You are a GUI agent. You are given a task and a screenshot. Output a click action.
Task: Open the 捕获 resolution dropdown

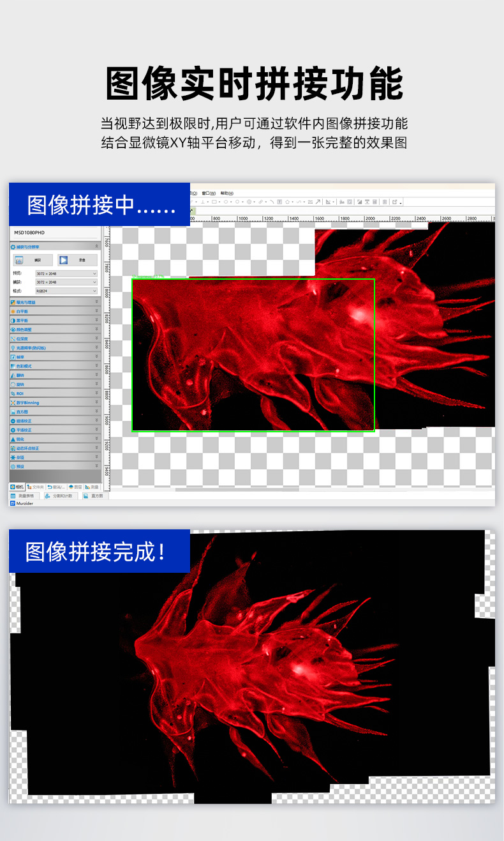[x=66, y=282]
